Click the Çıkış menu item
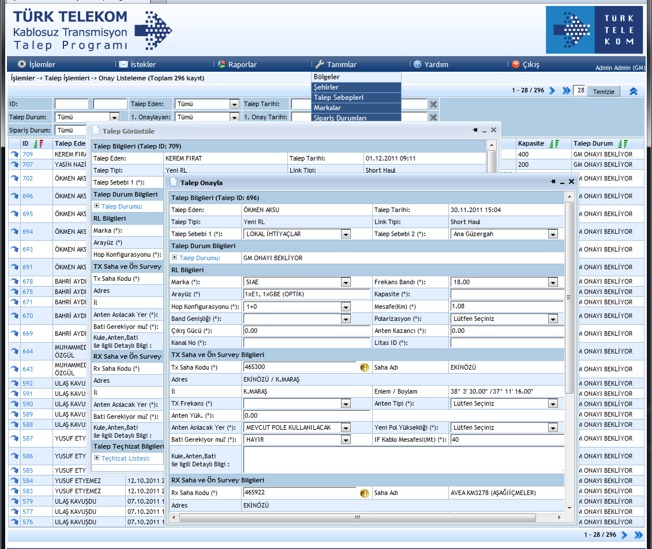This screenshot has height=549, width=652. point(526,64)
